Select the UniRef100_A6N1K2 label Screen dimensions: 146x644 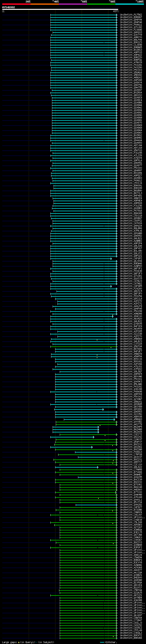tap(131, 77)
